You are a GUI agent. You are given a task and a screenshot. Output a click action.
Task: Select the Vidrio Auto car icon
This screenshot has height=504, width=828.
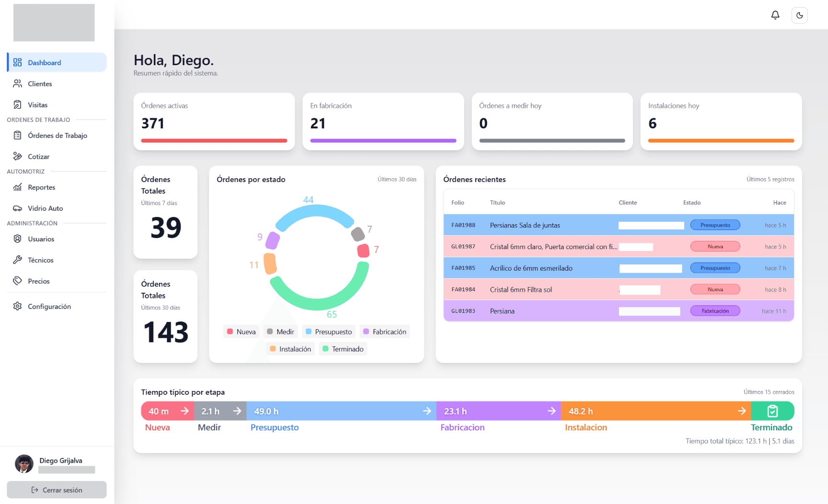17,208
